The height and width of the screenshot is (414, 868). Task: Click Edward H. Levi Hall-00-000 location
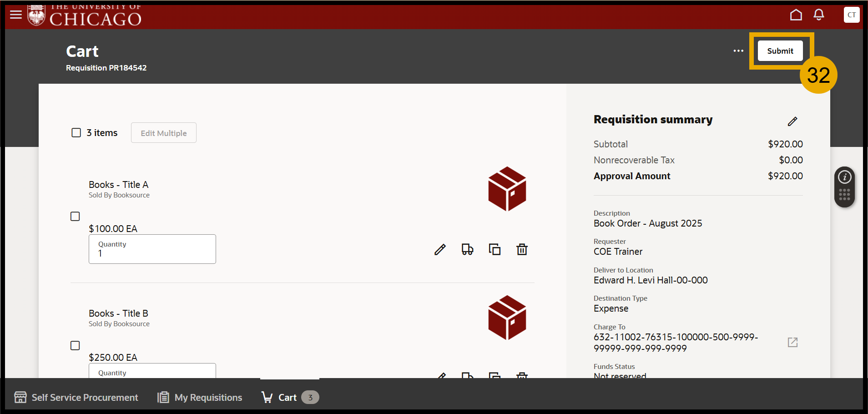651,280
